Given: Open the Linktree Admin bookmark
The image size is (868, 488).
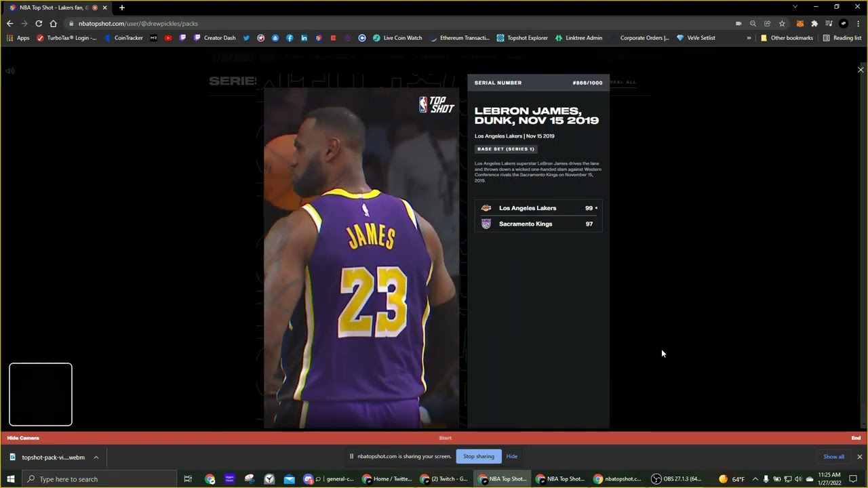Looking at the screenshot, I should pyautogui.click(x=578, y=38).
